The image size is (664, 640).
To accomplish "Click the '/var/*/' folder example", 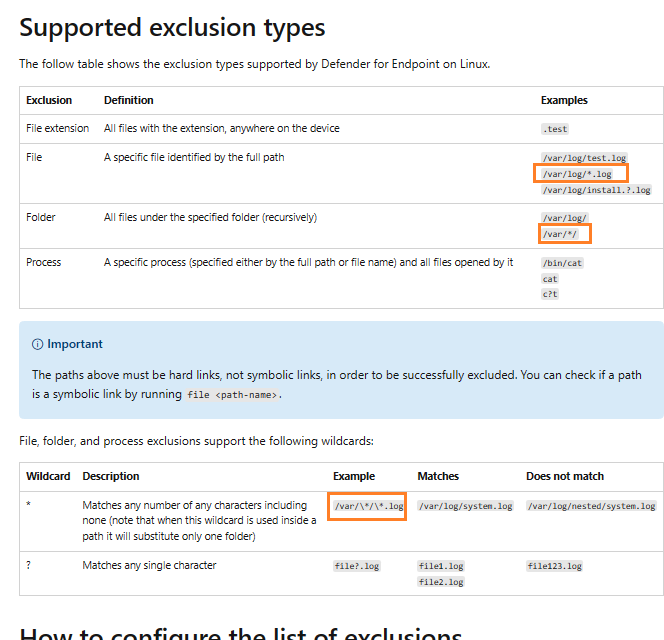I will point(560,234).
